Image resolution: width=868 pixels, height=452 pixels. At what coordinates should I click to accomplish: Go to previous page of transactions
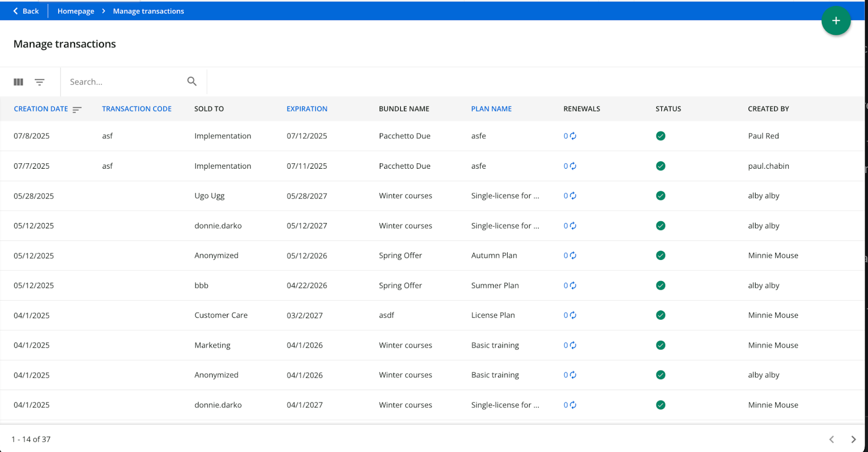coord(831,440)
